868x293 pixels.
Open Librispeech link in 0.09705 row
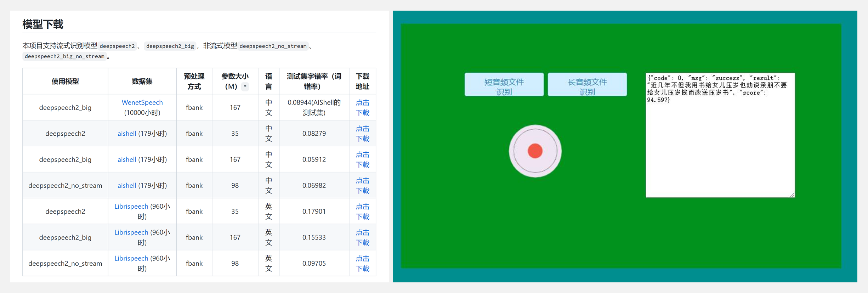[x=131, y=258]
